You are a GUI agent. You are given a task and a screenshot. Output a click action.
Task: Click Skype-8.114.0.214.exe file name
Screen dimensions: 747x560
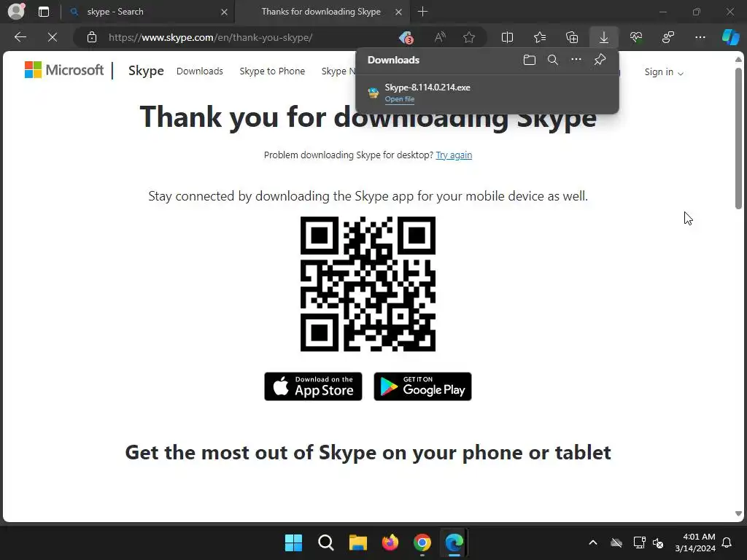(427, 87)
